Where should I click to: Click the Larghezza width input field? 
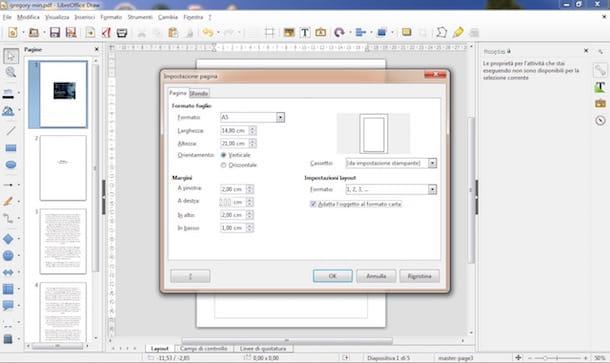[x=235, y=131]
